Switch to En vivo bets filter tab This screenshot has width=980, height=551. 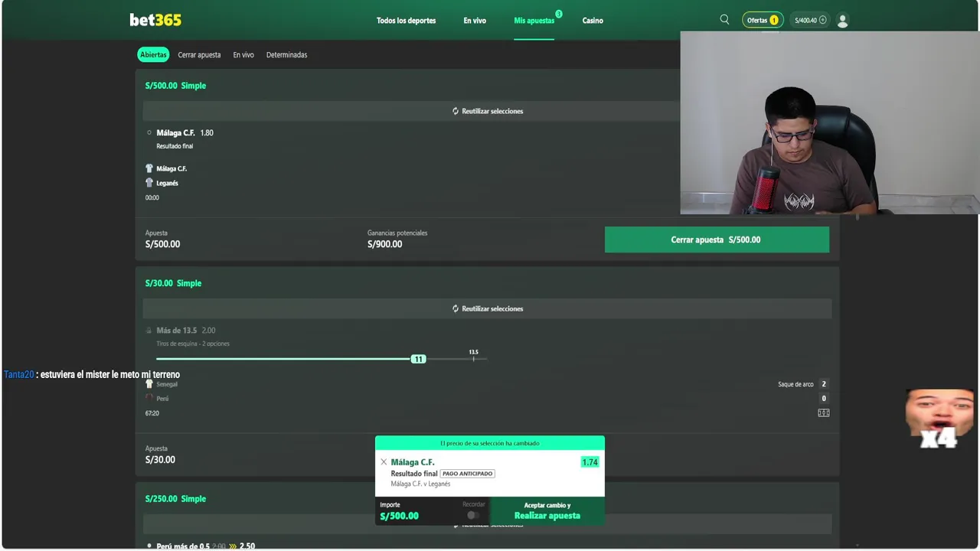point(243,55)
